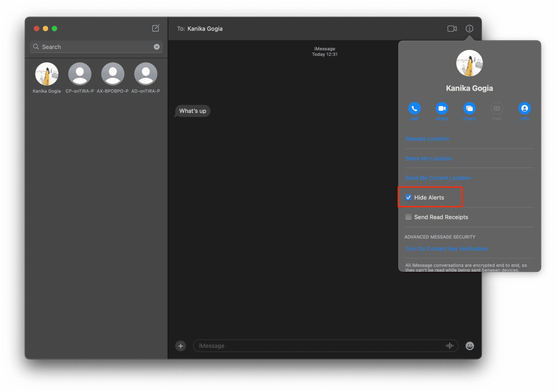Compose a new message
Screen dimensions: 557x392
tap(156, 28)
